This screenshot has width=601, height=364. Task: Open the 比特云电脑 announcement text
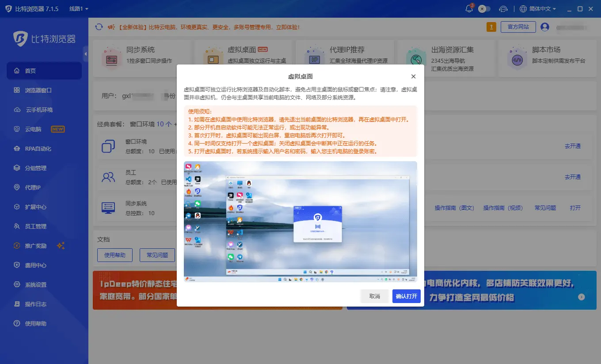tap(209, 27)
